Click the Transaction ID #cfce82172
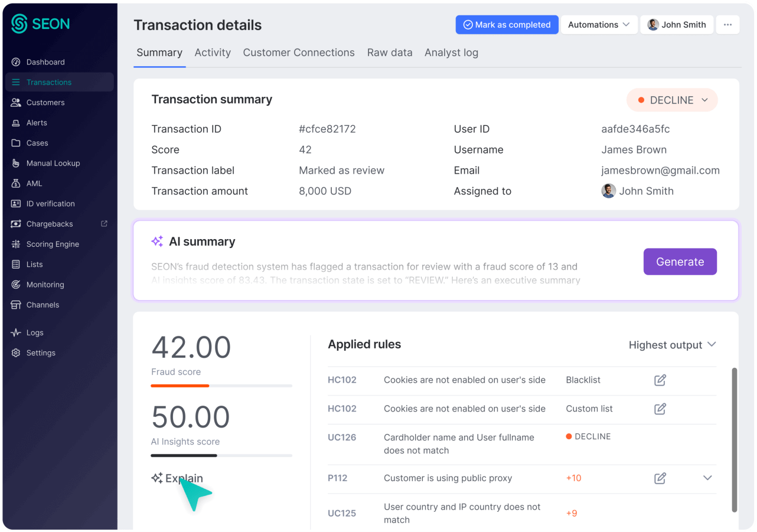 coord(327,129)
